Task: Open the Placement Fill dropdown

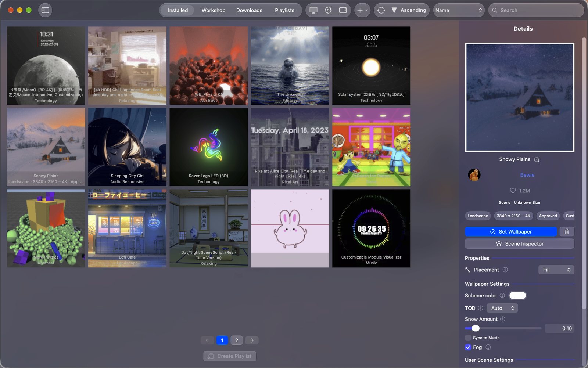Action: pos(556,270)
